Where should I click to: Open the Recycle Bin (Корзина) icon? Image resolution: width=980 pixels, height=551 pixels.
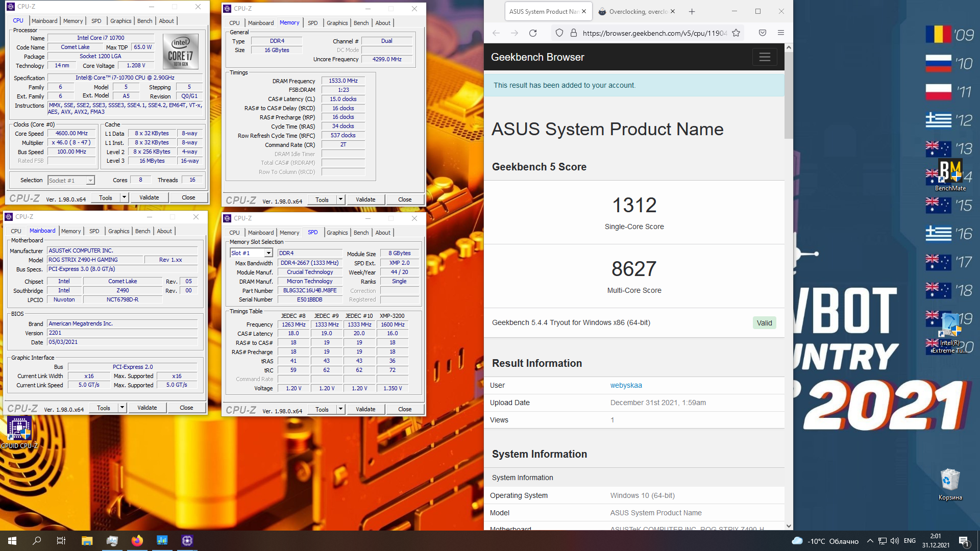(x=950, y=484)
